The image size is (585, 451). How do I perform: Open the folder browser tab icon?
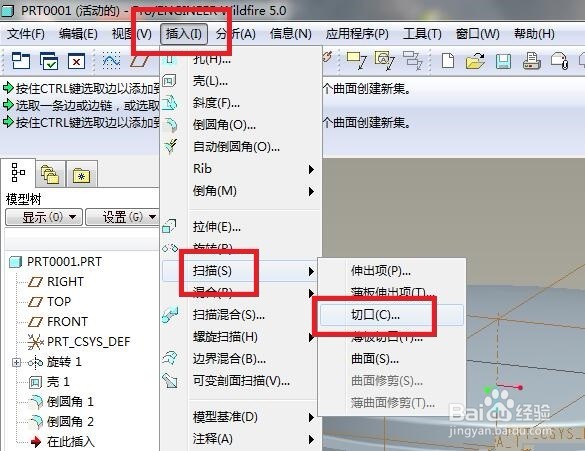click(x=50, y=174)
